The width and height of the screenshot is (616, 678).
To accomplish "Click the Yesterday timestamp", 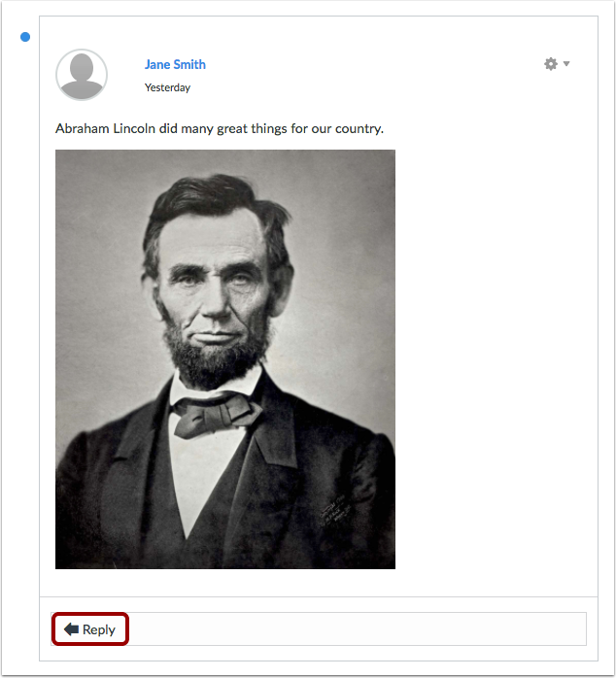I will tap(167, 87).
